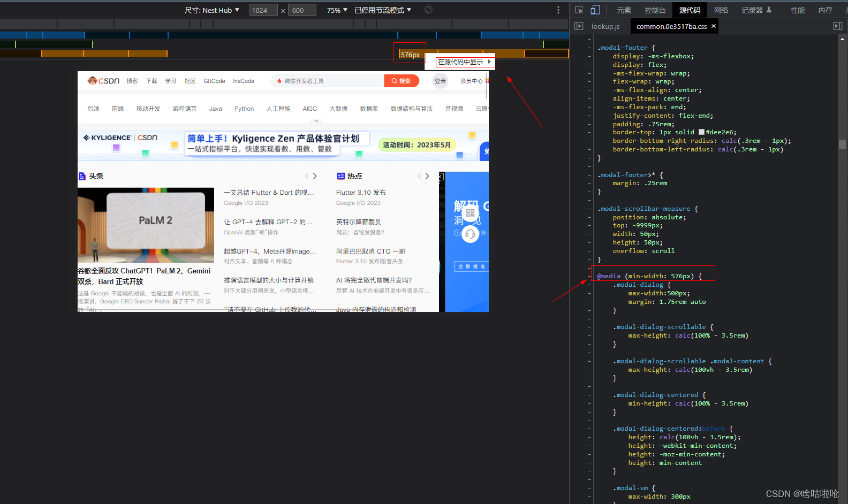The height and width of the screenshot is (504, 848).
Task: Switch to the 控制台 panel tab
Action: [x=655, y=10]
